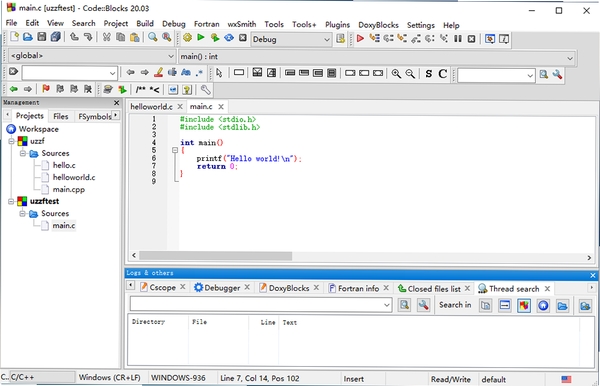
Task: Build and run with gear-play icon
Action: [215, 37]
